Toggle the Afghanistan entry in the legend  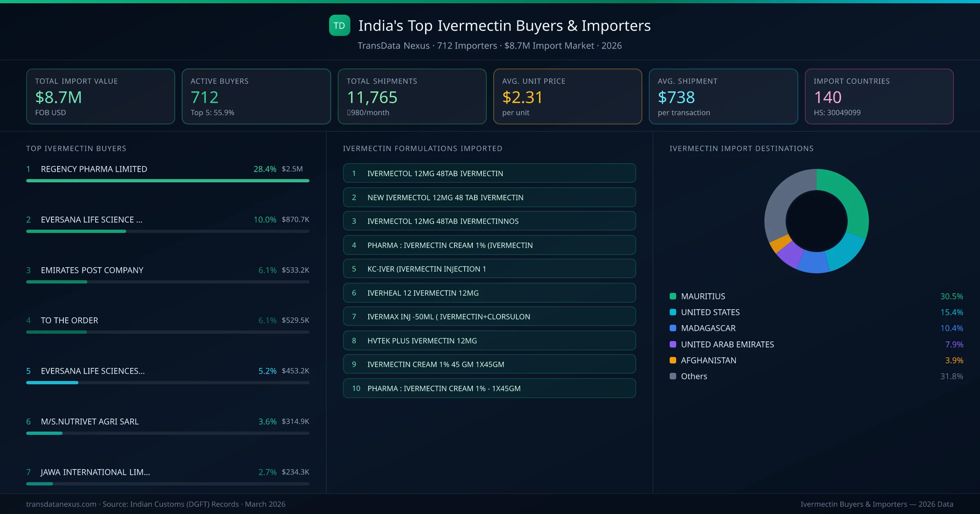click(709, 360)
